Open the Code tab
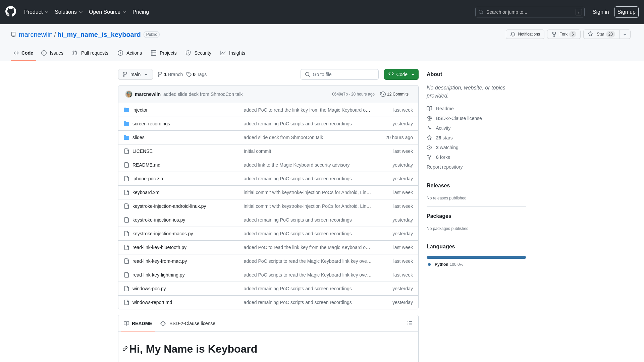 [x=23, y=53]
